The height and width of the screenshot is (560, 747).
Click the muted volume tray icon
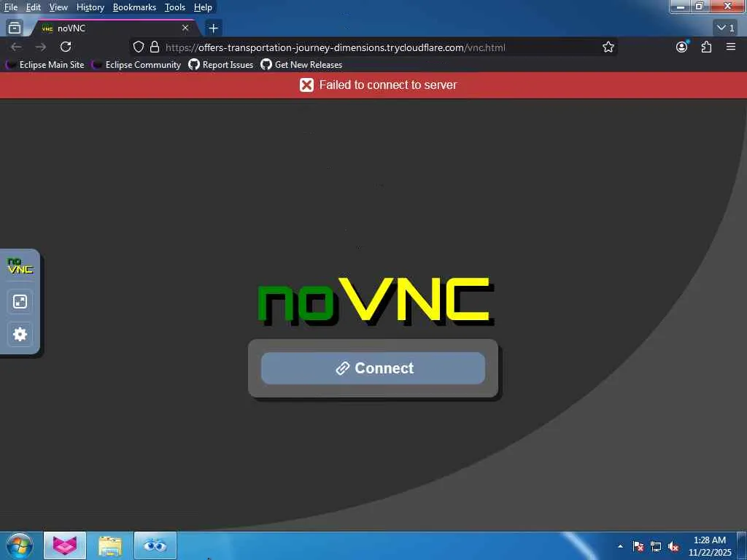[673, 546]
